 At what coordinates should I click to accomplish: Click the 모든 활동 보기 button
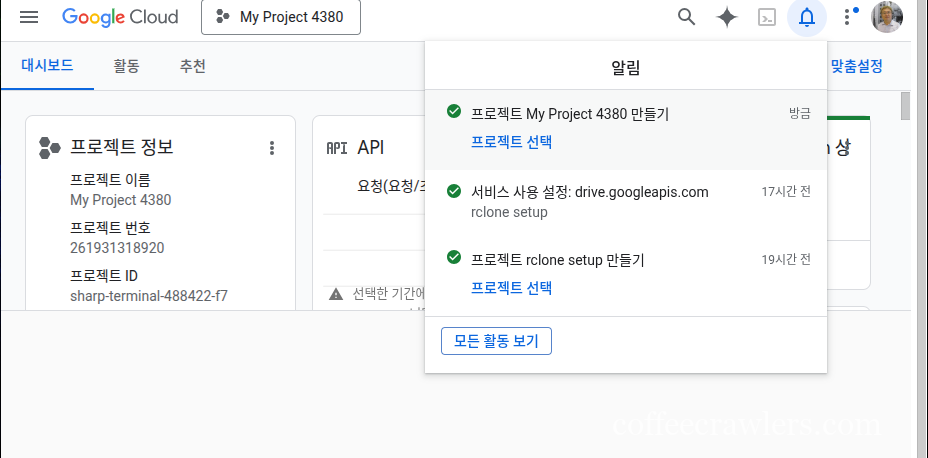pyautogui.click(x=496, y=341)
